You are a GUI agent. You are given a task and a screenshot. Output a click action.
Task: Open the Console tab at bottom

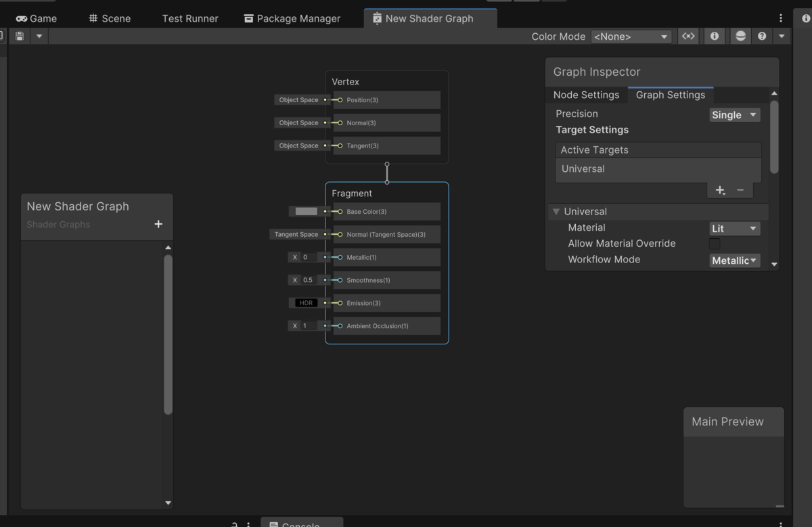[x=302, y=523]
